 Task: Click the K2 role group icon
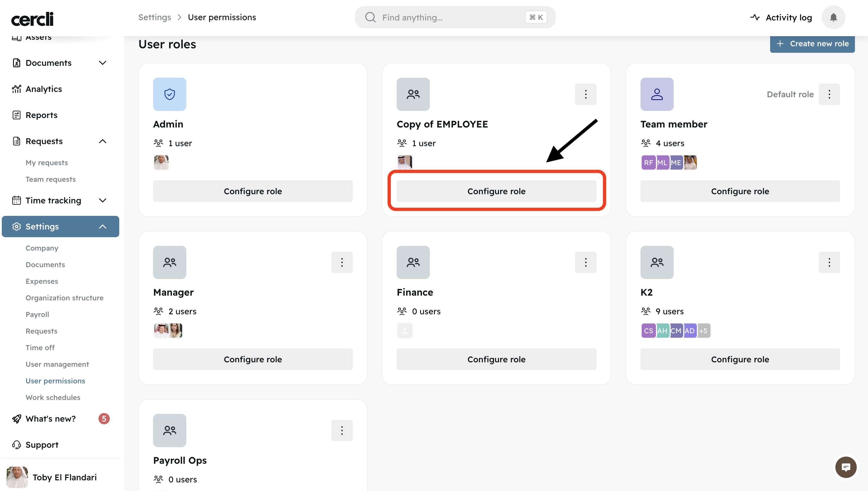(657, 262)
